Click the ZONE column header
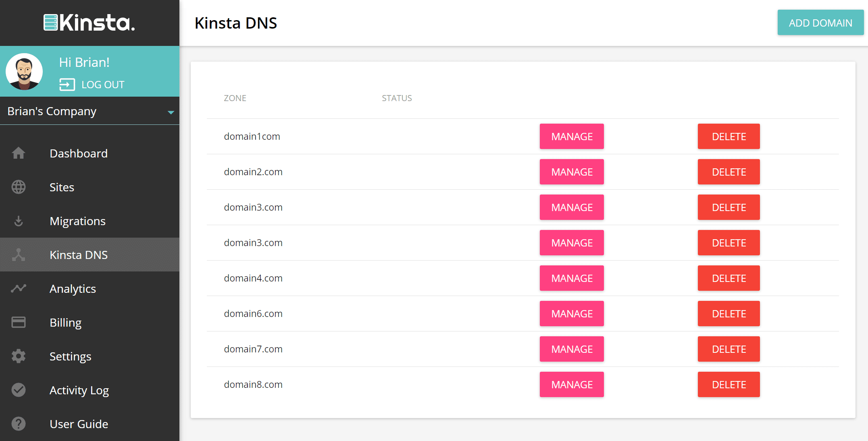 235,98
